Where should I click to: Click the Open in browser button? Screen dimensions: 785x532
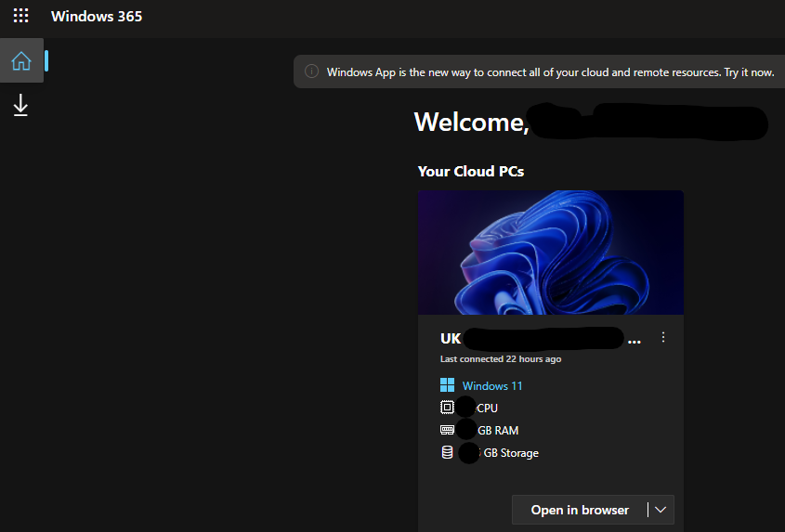tap(580, 510)
